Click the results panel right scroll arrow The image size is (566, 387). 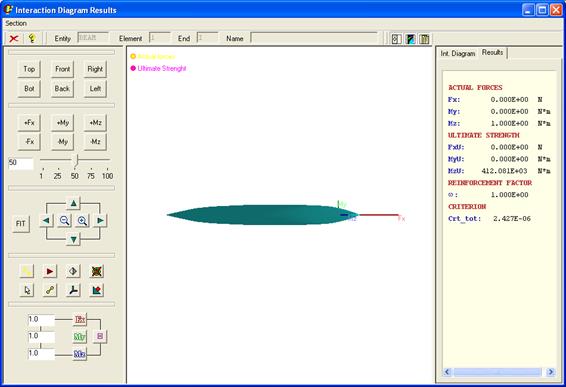coord(551,372)
